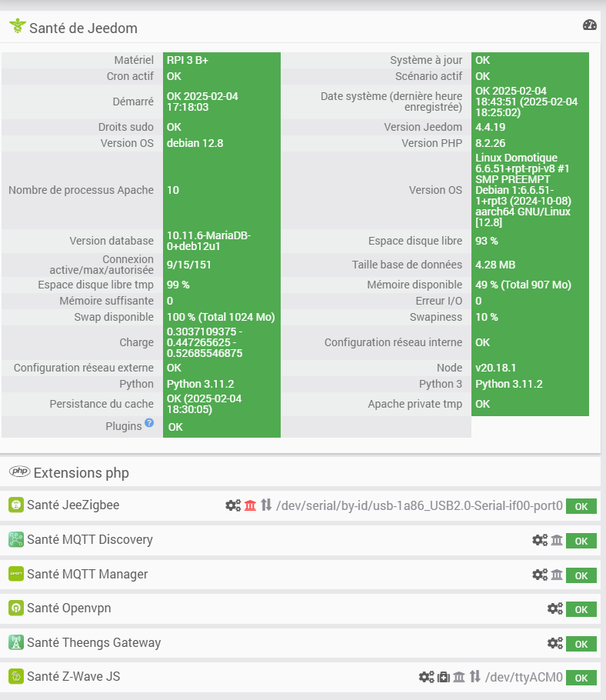Click the OK badge for Santé Openvpn
606x700 pixels.
click(581, 609)
